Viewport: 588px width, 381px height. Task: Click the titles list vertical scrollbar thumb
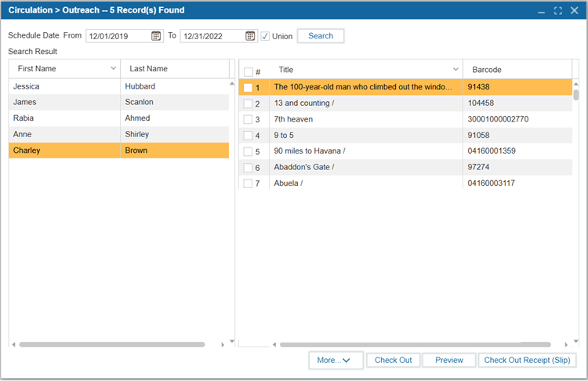pyautogui.click(x=576, y=95)
